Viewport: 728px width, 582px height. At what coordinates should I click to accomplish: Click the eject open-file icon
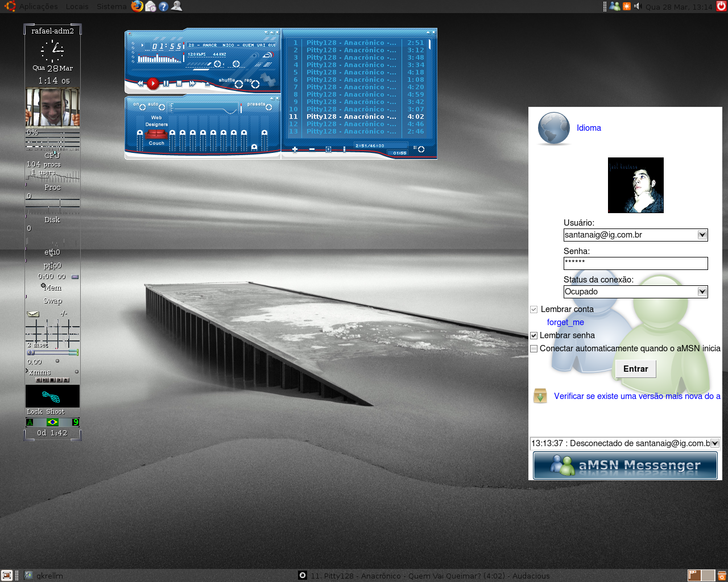click(207, 84)
